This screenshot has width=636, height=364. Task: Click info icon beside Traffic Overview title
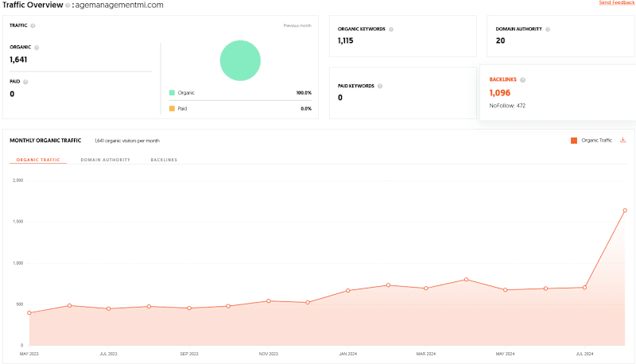click(x=68, y=6)
